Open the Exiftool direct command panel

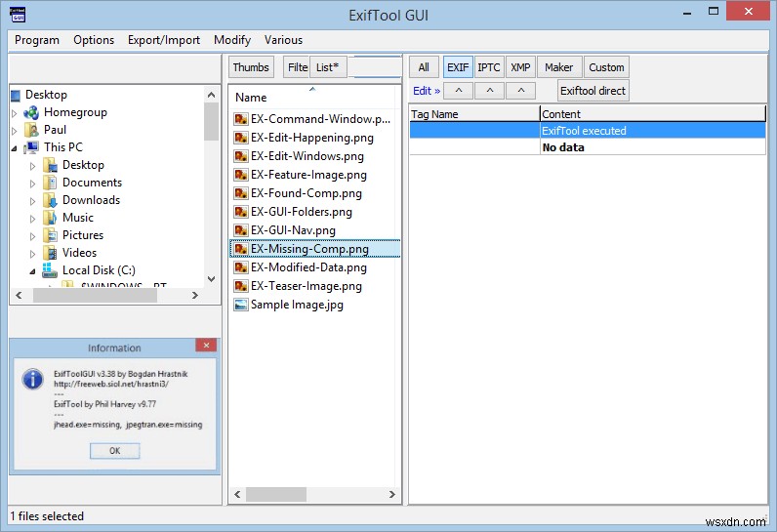[593, 91]
